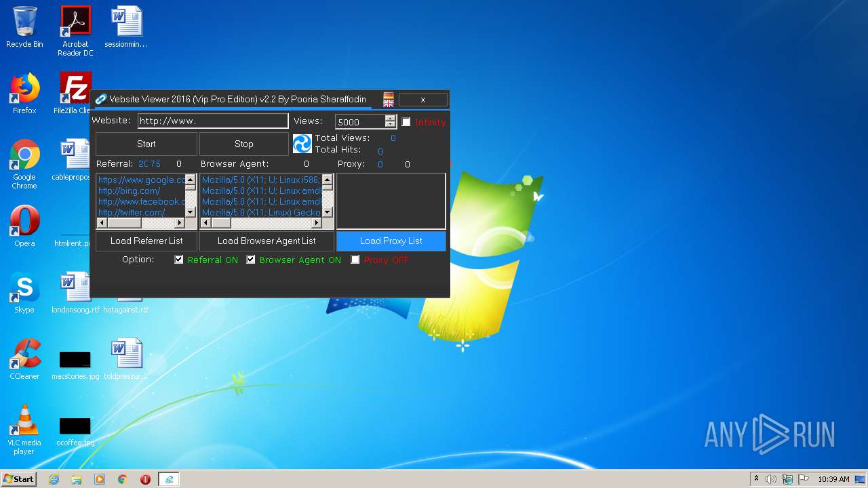Screen dimensions: 868x488
Task: Select Mozilla Linux Gecko agent entry
Action: point(261,213)
